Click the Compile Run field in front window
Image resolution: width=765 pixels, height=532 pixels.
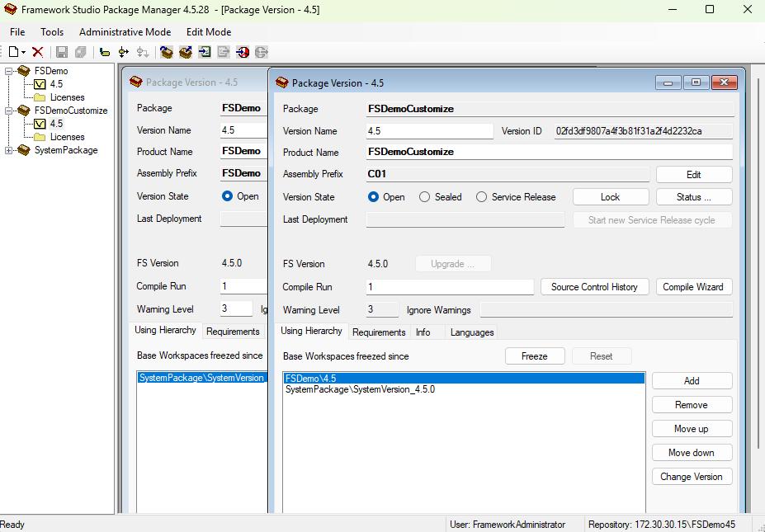(x=450, y=287)
